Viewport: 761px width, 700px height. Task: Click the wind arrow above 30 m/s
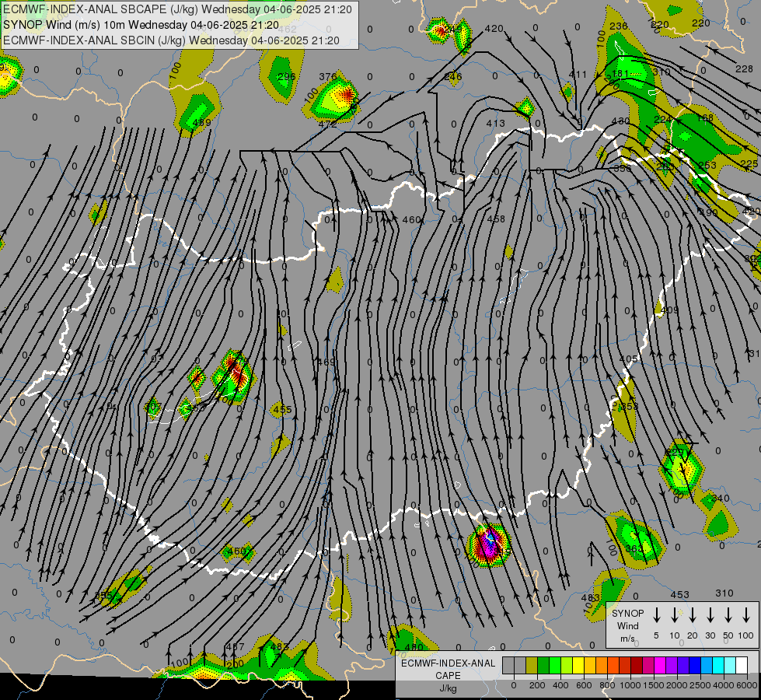[710, 614]
